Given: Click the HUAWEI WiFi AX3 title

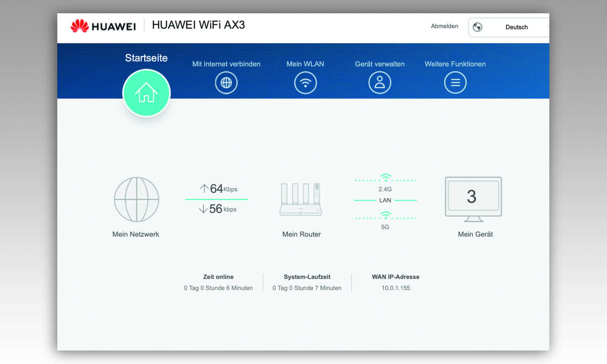Looking at the screenshot, I should (198, 25).
